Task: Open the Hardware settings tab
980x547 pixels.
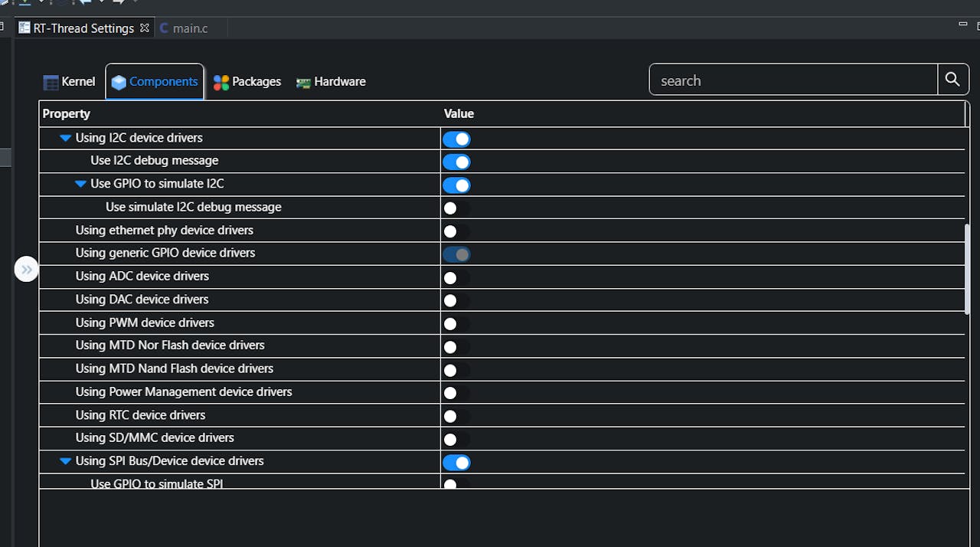Action: pyautogui.click(x=331, y=82)
